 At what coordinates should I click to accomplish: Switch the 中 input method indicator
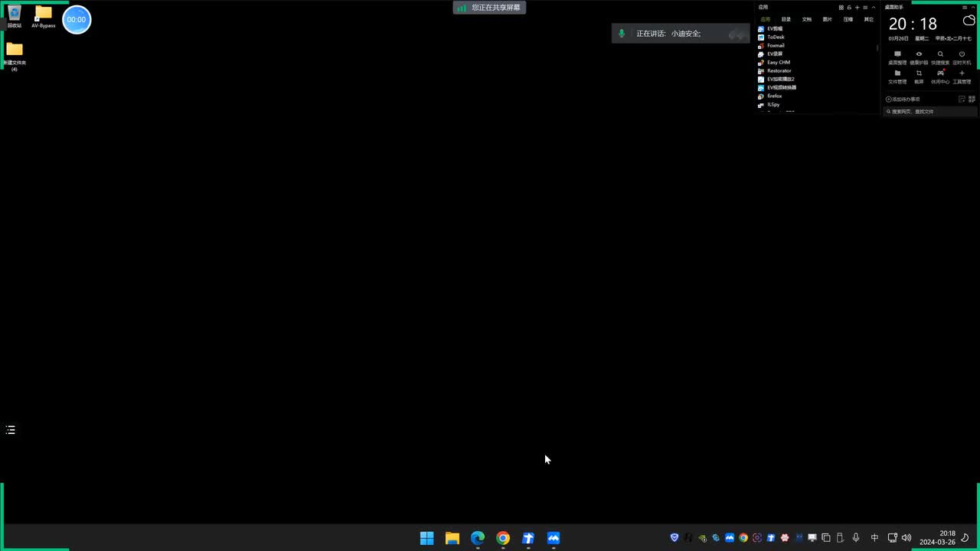[874, 538]
